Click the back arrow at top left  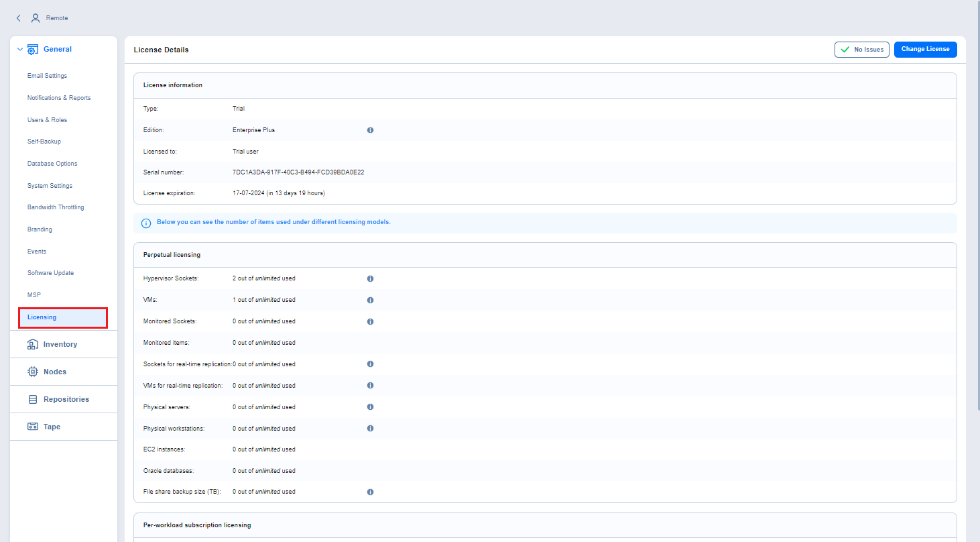19,18
